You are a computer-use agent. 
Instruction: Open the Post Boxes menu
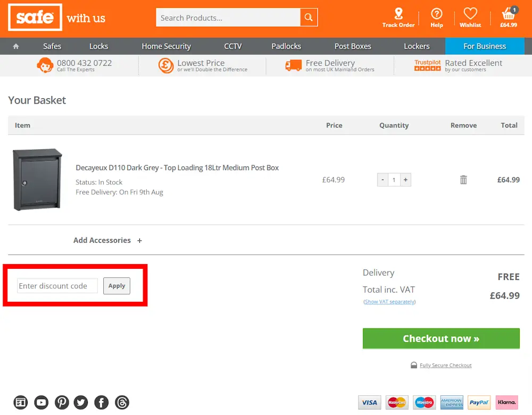[353, 46]
